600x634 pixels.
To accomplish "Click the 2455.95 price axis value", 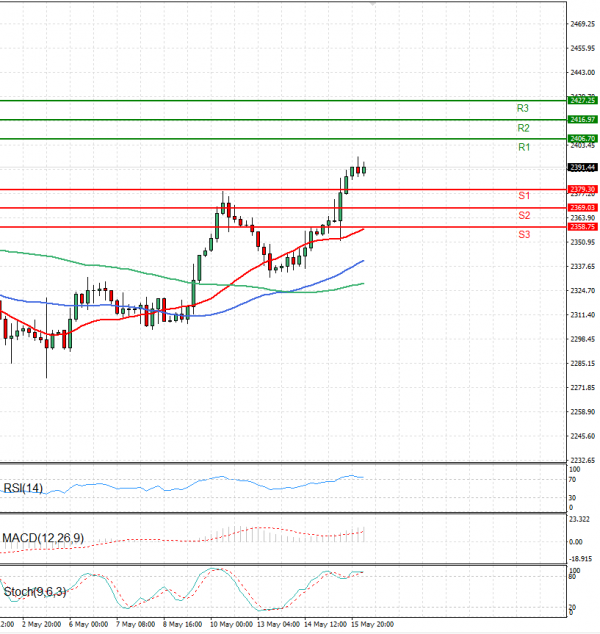I will (583, 49).
